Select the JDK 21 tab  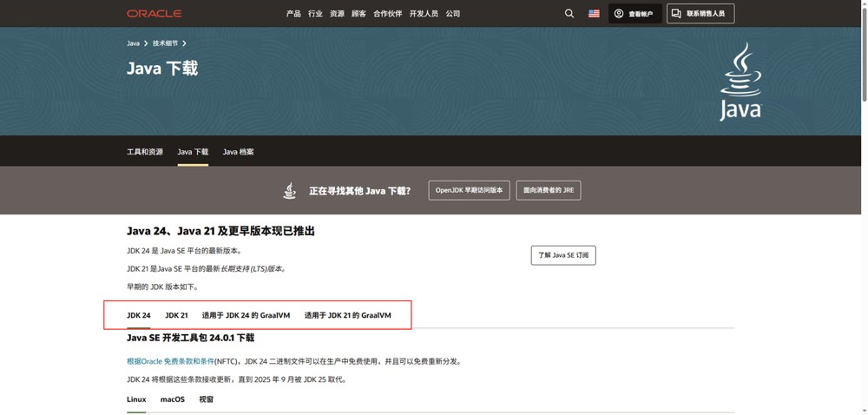click(x=176, y=315)
